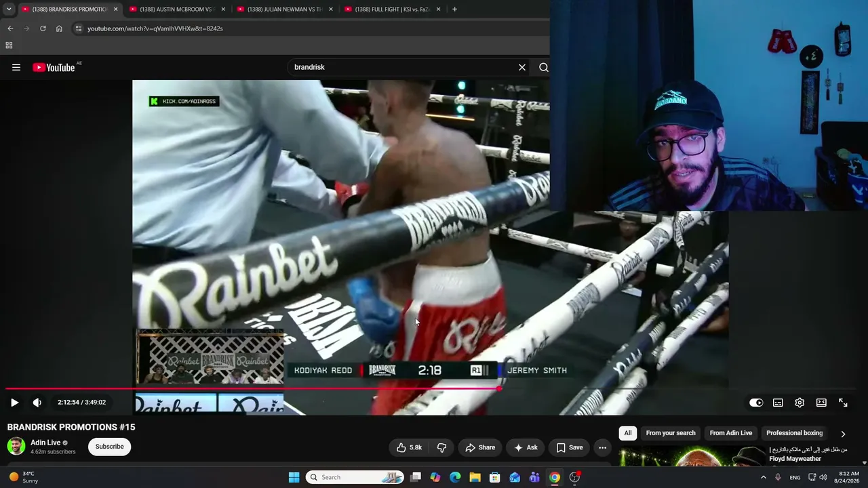This screenshot has width=868, height=488.
Task: Open the Floyd Mayweather recommended video thumbnail
Action: pos(692,457)
